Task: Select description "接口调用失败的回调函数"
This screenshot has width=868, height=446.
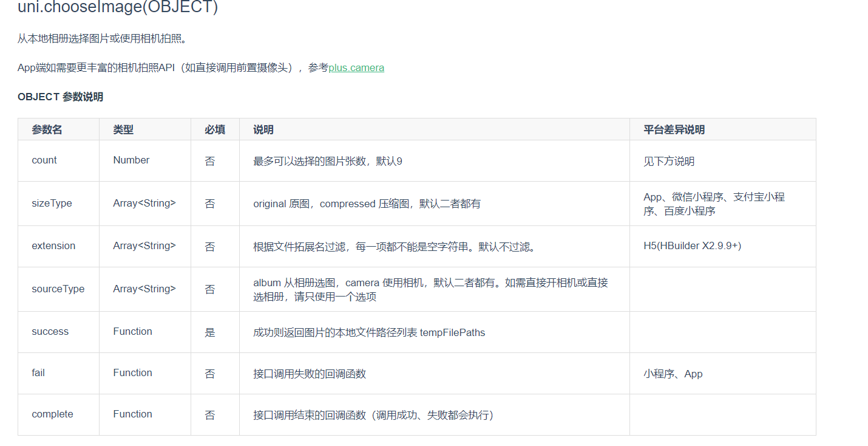Action: click(310, 374)
